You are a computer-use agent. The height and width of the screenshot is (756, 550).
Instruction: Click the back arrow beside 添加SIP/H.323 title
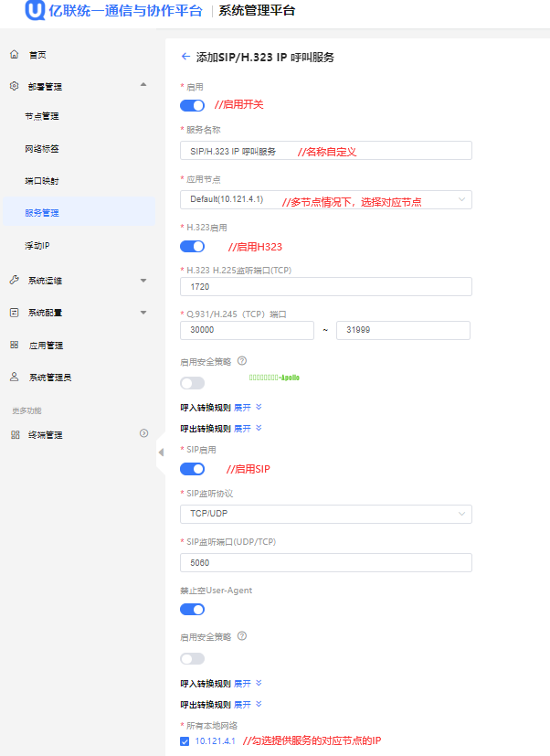click(x=186, y=57)
